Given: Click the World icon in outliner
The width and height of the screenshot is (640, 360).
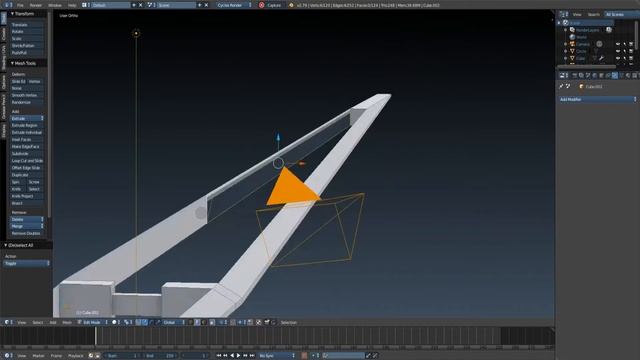Looking at the screenshot, I should [x=572, y=37].
